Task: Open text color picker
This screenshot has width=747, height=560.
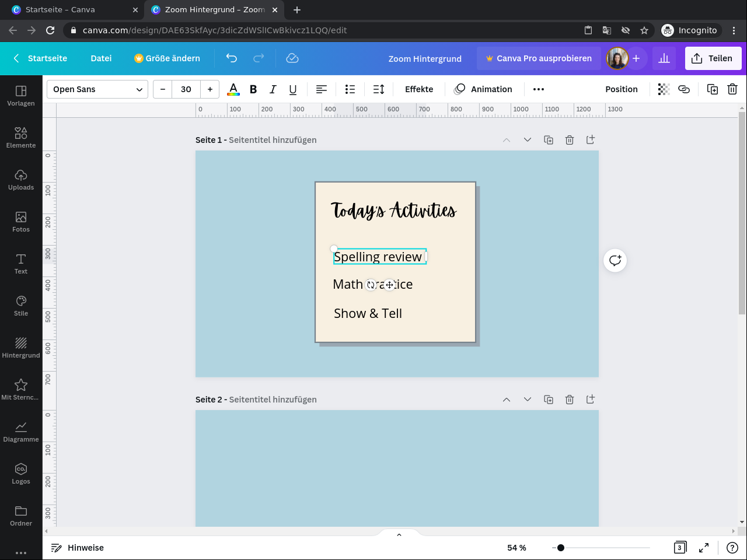Action: tap(233, 89)
